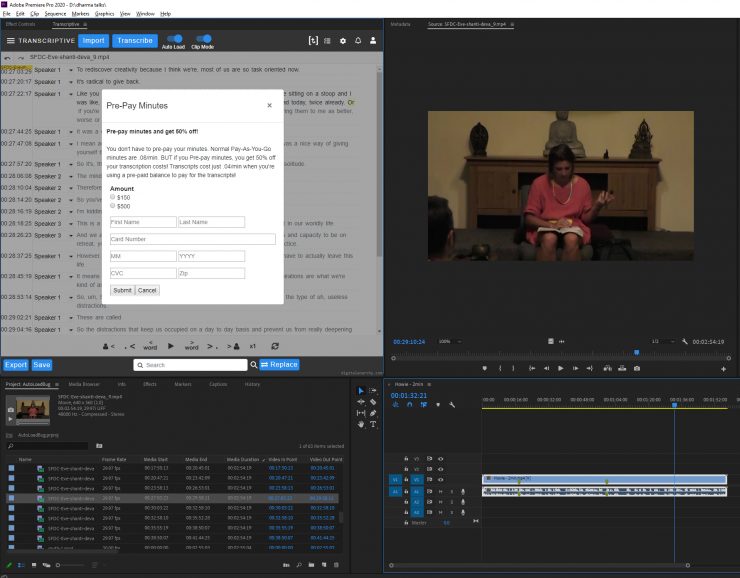Image resolution: width=740 pixels, height=578 pixels.
Task: Select the Hand tool
Action: coord(361,424)
